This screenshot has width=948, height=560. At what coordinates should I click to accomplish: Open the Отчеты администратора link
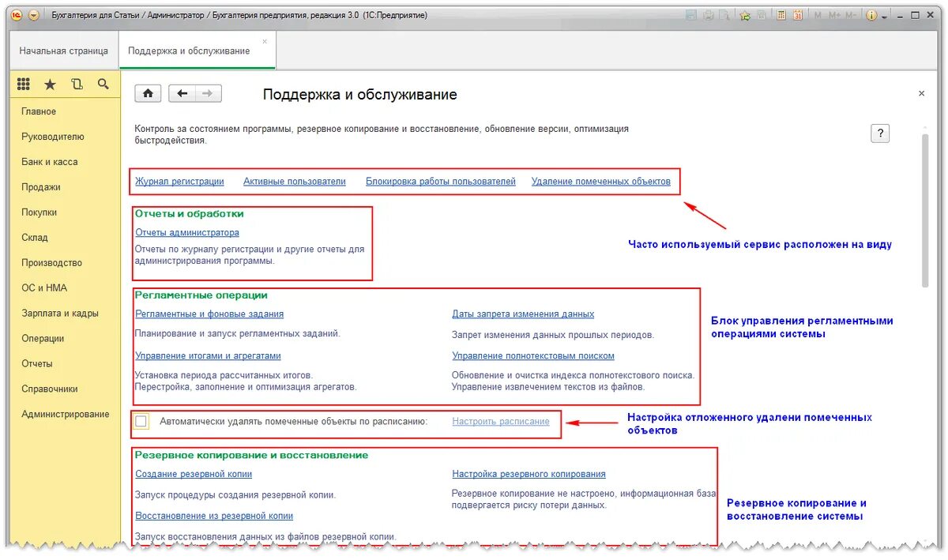pos(187,233)
